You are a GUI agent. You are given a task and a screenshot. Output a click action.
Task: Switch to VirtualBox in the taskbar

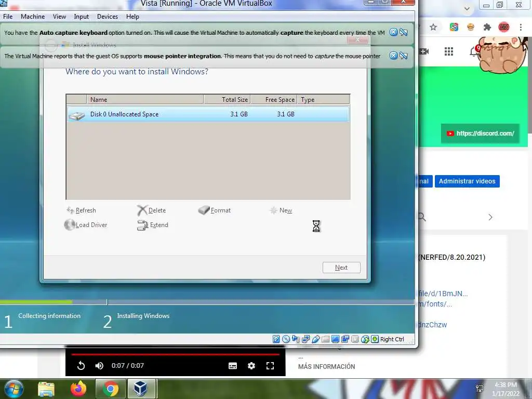coord(141,389)
